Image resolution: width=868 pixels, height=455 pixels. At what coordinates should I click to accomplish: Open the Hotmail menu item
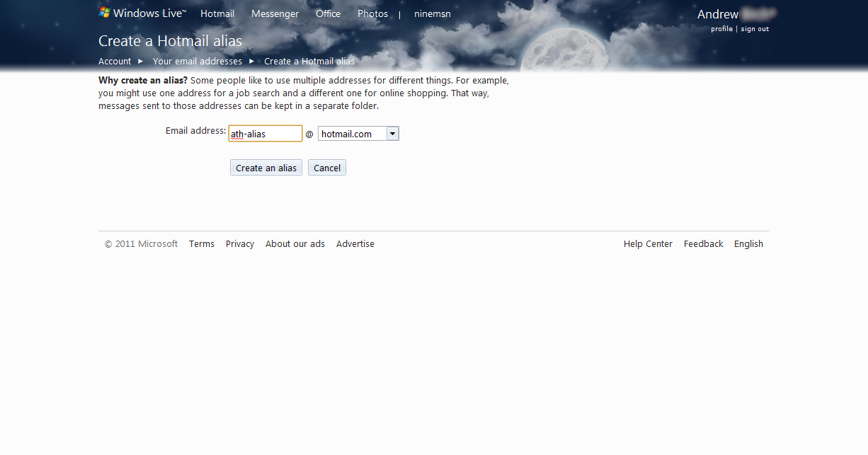217,13
